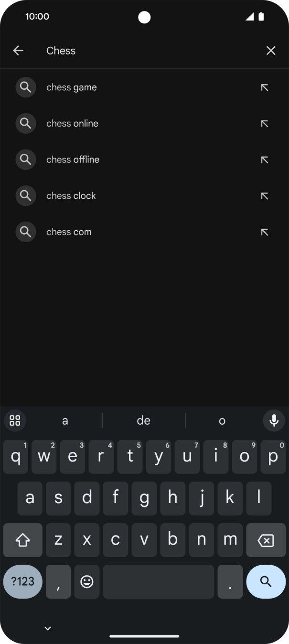
Task: Select the suggestion chess game
Action: (x=71, y=87)
